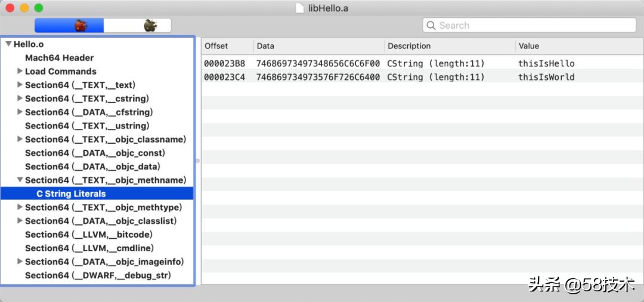This screenshot has width=644, height=302.
Task: Select the Hello.o root label
Action: (x=29, y=44)
